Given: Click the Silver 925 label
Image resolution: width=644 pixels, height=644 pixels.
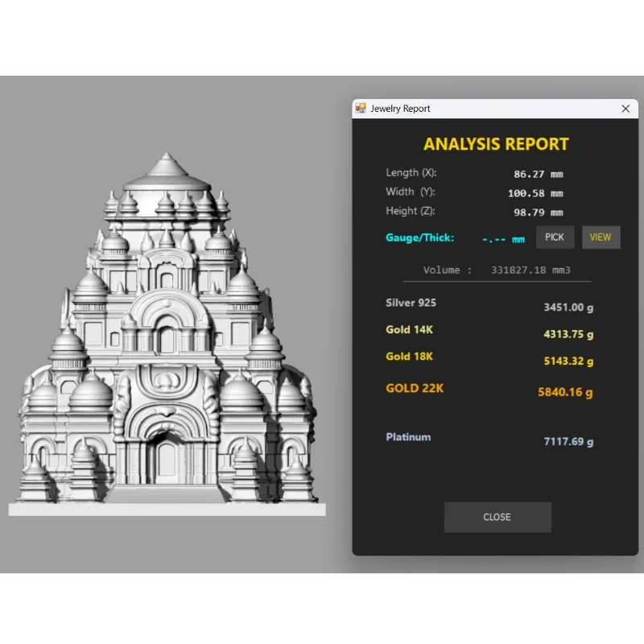Looking at the screenshot, I should tap(411, 303).
